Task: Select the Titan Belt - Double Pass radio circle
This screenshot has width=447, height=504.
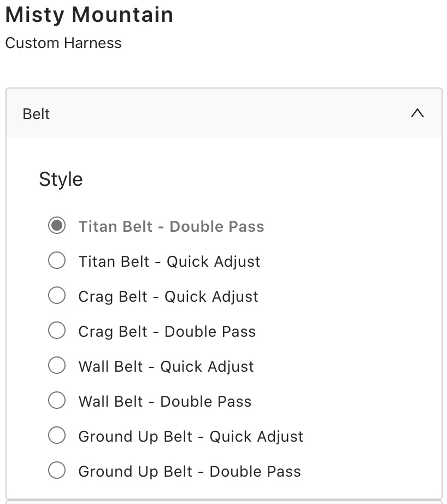Action: 57,226
